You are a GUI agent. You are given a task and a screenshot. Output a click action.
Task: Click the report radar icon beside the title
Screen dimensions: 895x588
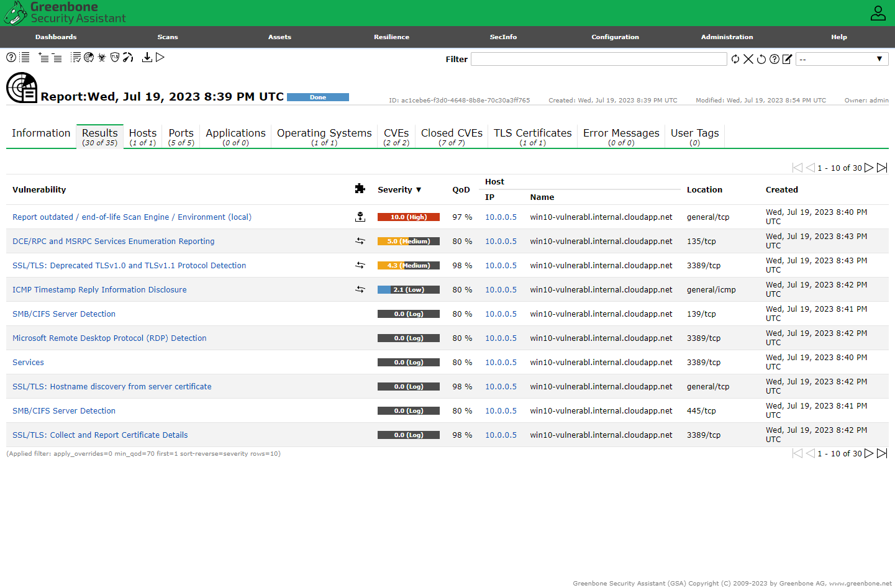coord(22,88)
